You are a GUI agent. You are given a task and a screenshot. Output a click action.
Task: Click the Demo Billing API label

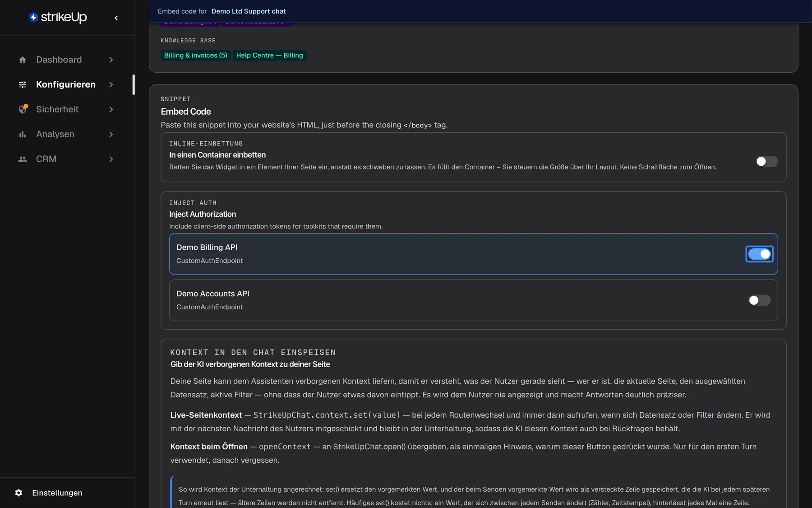click(207, 247)
